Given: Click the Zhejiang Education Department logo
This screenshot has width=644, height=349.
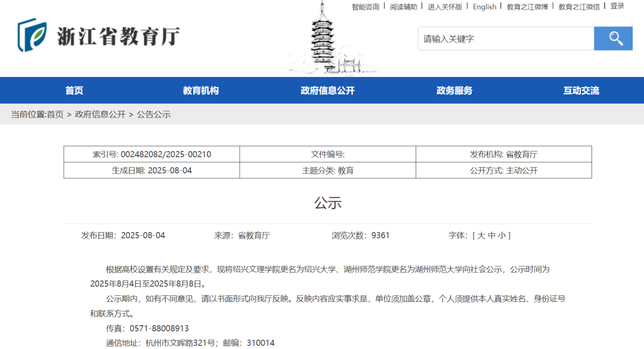Looking at the screenshot, I should [x=99, y=36].
